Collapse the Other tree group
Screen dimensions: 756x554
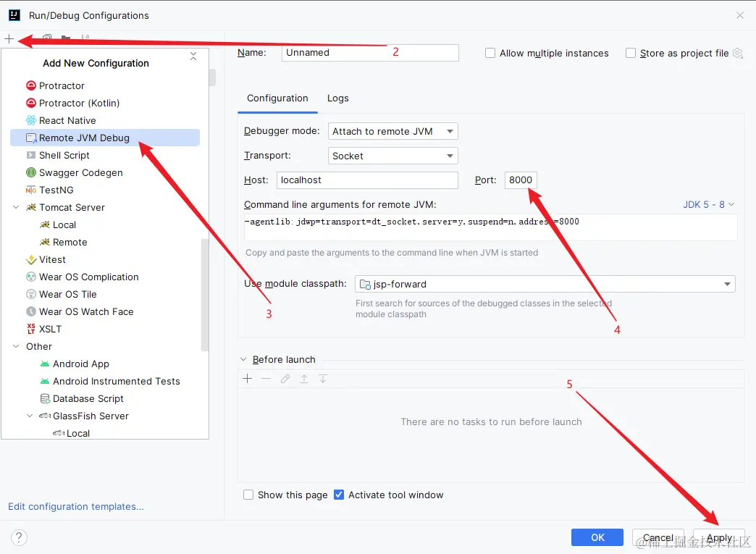pos(16,346)
